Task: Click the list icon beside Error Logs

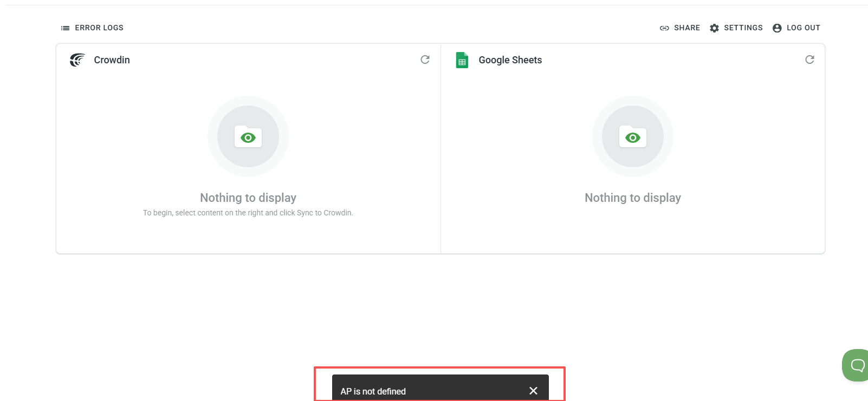Action: tap(65, 28)
